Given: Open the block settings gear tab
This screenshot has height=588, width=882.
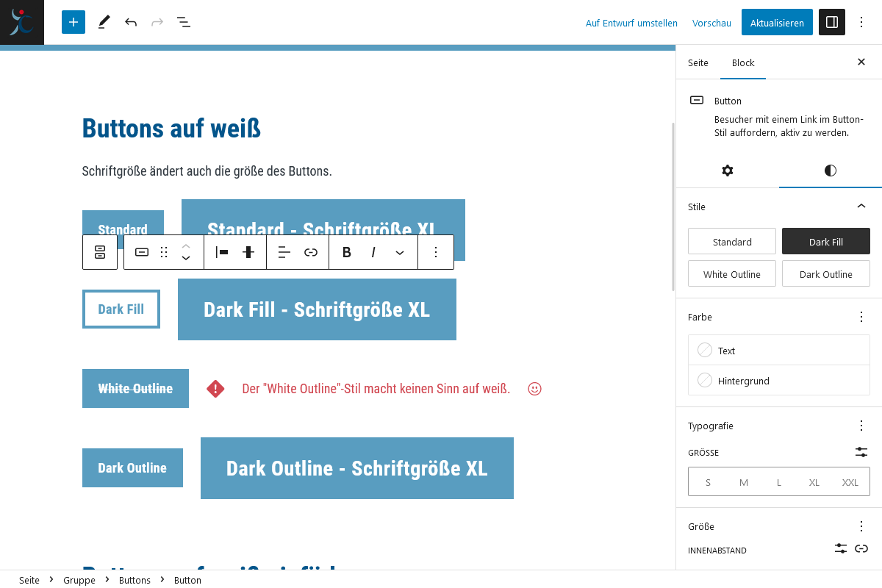Looking at the screenshot, I should pos(727,171).
